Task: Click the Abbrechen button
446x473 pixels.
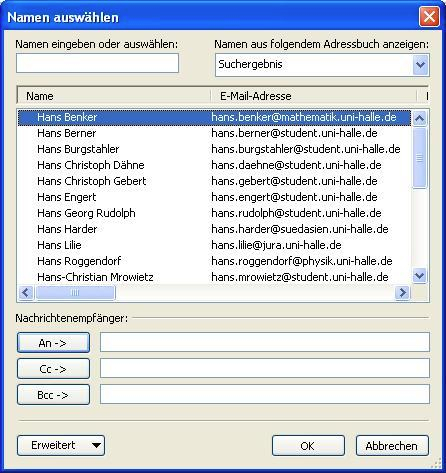Action: coord(392,445)
